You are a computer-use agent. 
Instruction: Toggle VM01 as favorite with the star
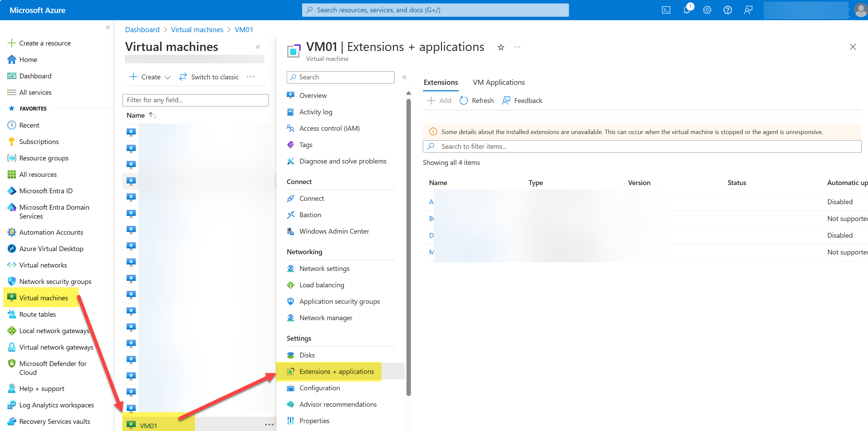tap(501, 47)
